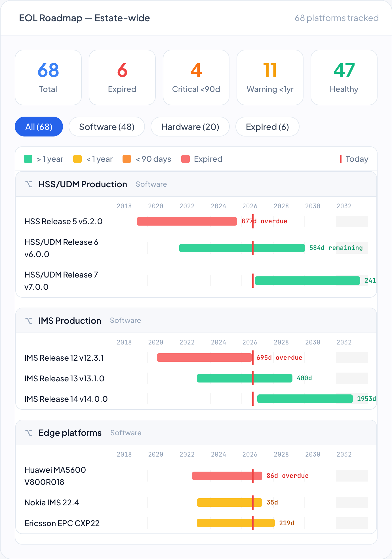
Task: Open the 68 Total summary card
Action: [48, 77]
